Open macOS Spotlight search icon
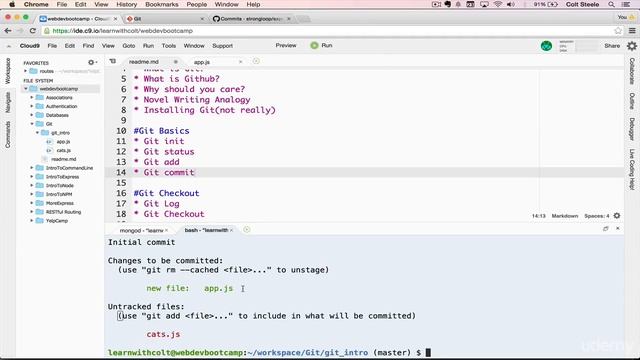The image size is (640, 360). (x=611, y=4)
